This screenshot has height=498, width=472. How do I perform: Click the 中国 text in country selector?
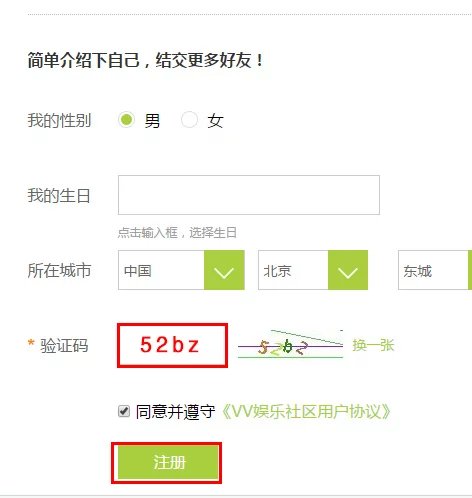coord(138,271)
